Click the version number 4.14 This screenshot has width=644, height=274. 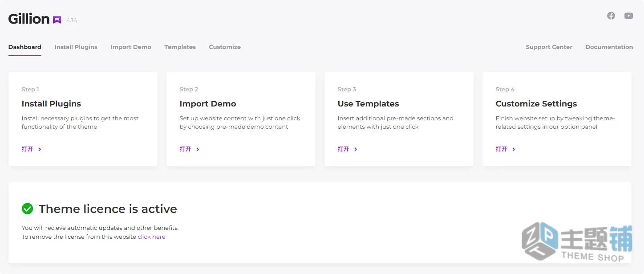pos(72,20)
